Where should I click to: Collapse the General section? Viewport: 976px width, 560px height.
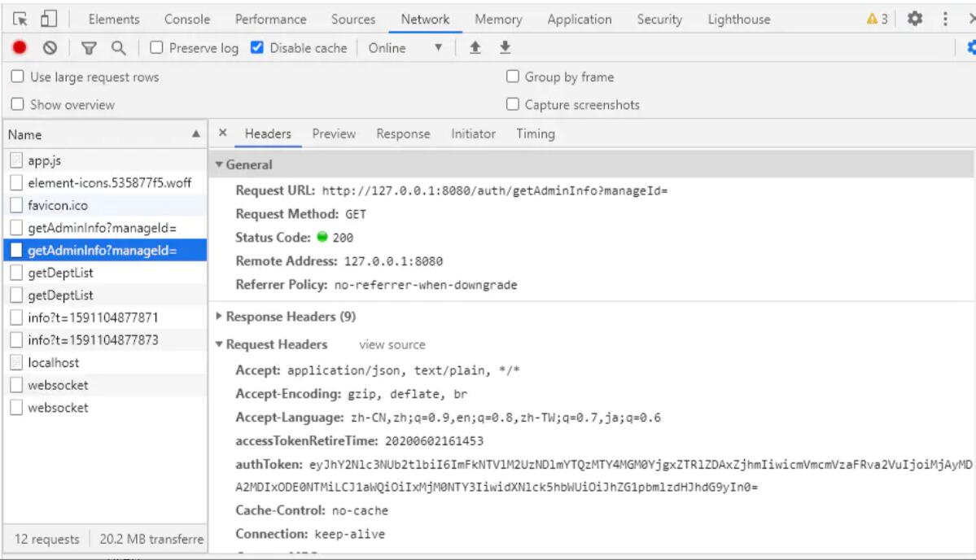click(220, 164)
